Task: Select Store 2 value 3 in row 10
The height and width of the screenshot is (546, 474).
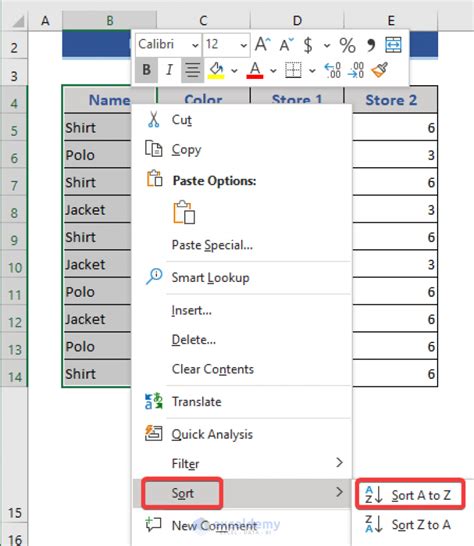Action: [x=395, y=264]
